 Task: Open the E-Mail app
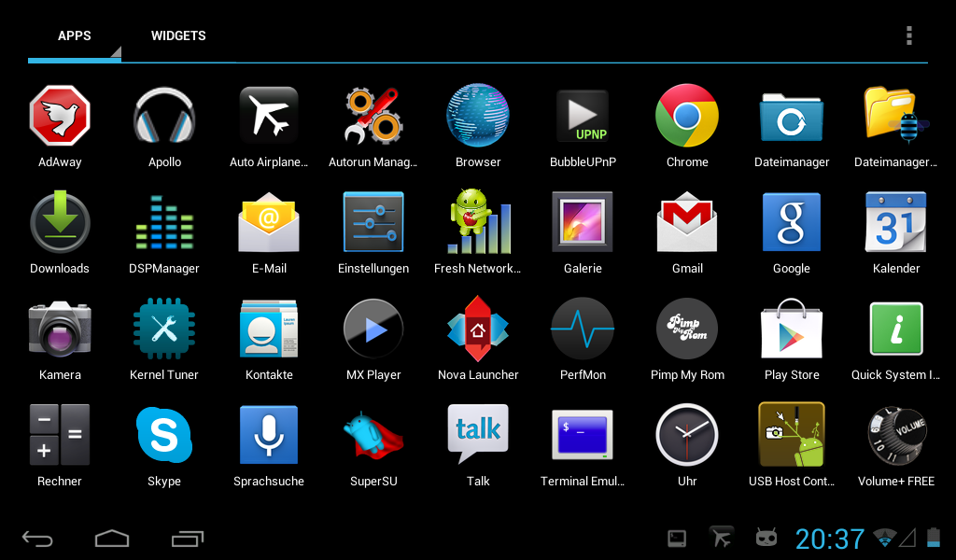pyautogui.click(x=269, y=222)
